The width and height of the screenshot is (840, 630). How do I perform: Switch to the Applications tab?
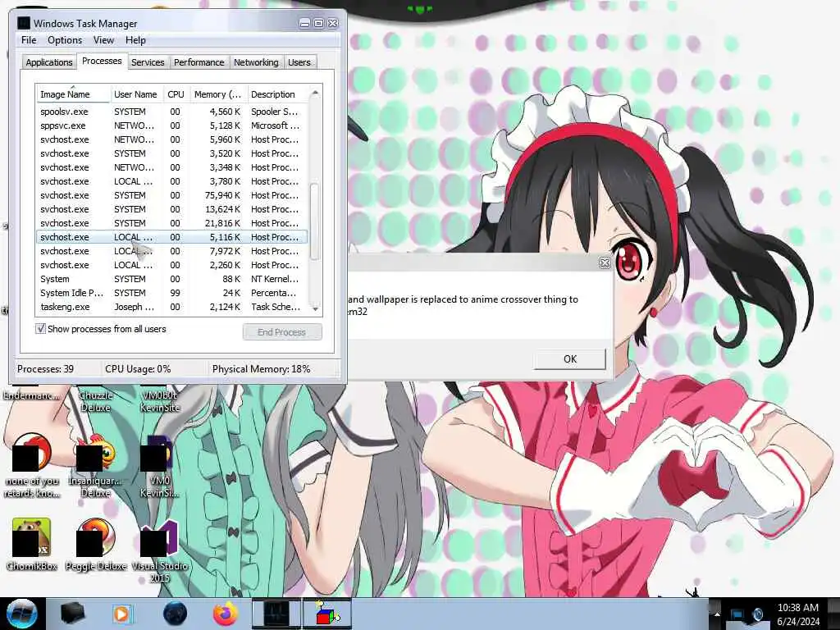[x=48, y=62]
